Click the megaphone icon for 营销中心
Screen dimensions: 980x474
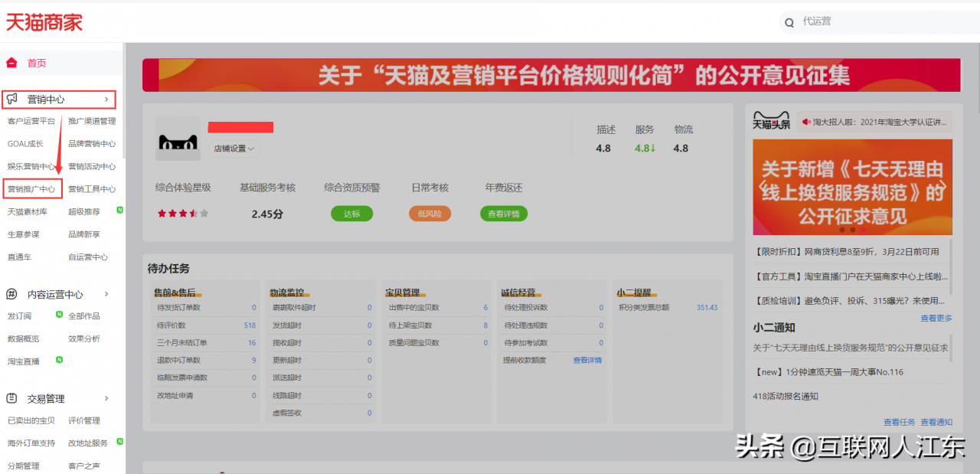(12, 100)
